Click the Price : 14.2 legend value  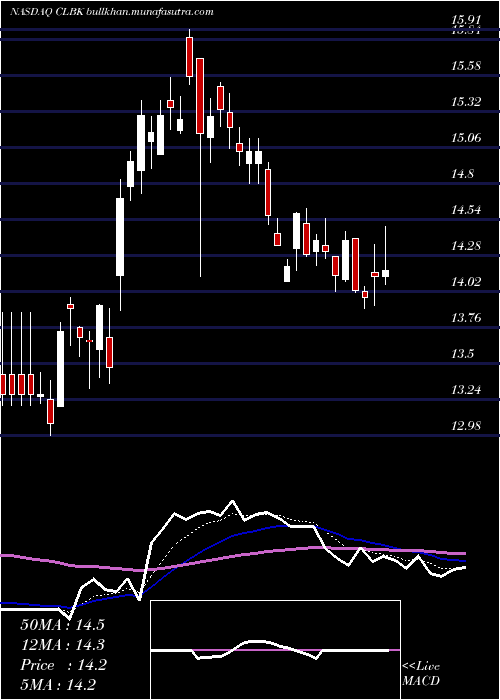coord(63,665)
